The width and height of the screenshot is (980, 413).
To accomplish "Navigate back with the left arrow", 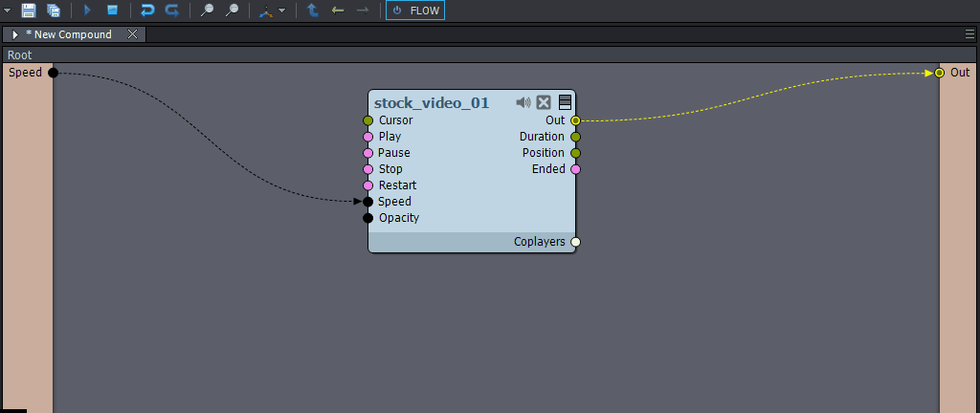I will coord(338,10).
